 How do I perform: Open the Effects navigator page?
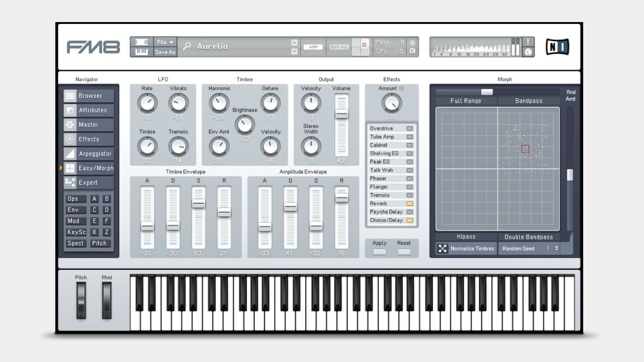point(88,139)
